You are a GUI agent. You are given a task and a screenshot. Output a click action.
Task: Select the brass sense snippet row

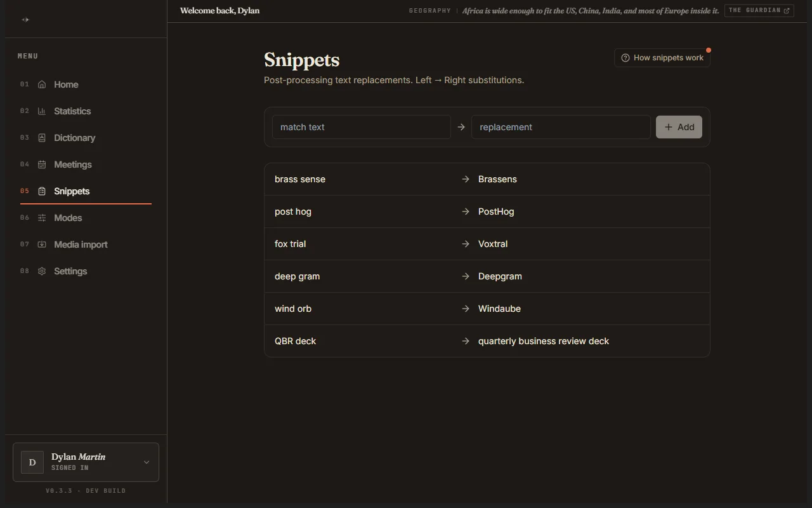click(x=487, y=179)
